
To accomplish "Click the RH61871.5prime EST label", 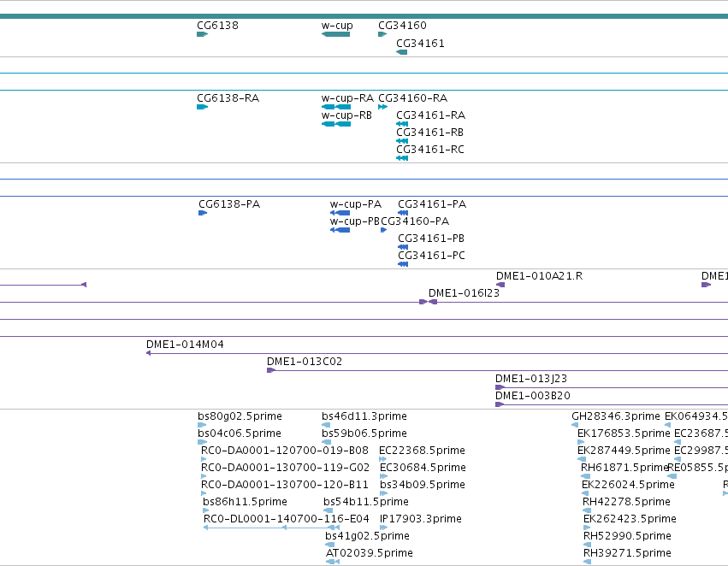I will pyautogui.click(x=624, y=469).
